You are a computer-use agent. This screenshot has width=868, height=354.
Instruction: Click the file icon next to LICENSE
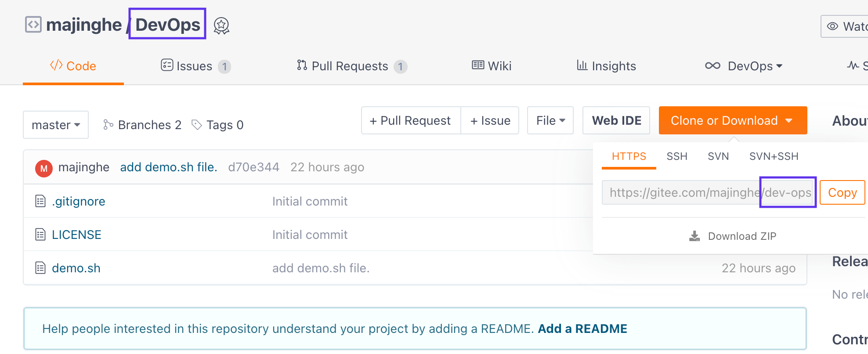pos(40,235)
